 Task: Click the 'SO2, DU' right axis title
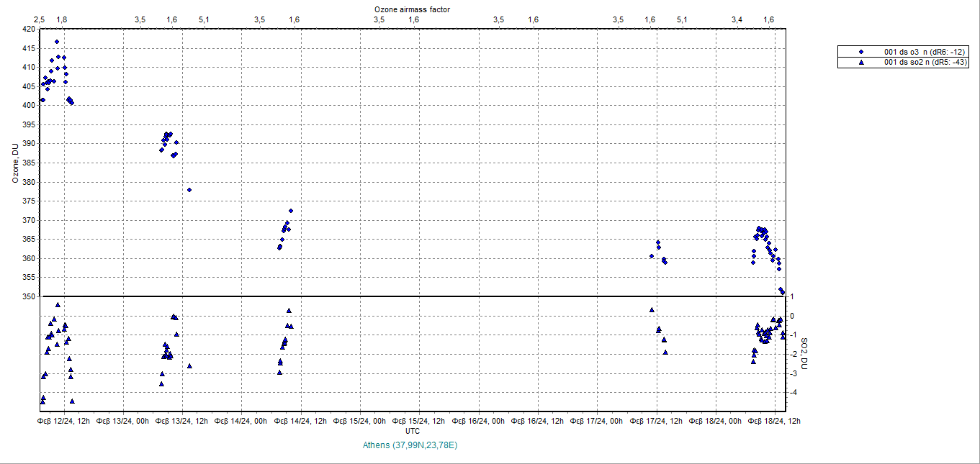click(x=805, y=352)
